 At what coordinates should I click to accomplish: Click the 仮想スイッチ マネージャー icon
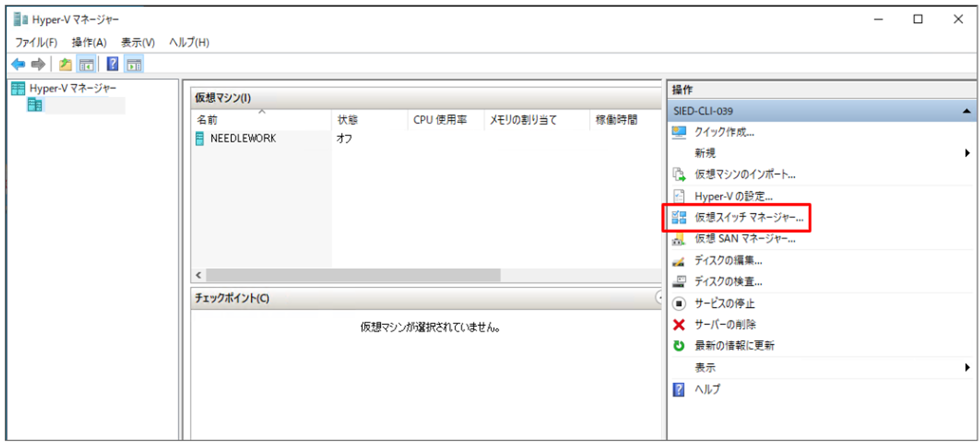coord(679,217)
